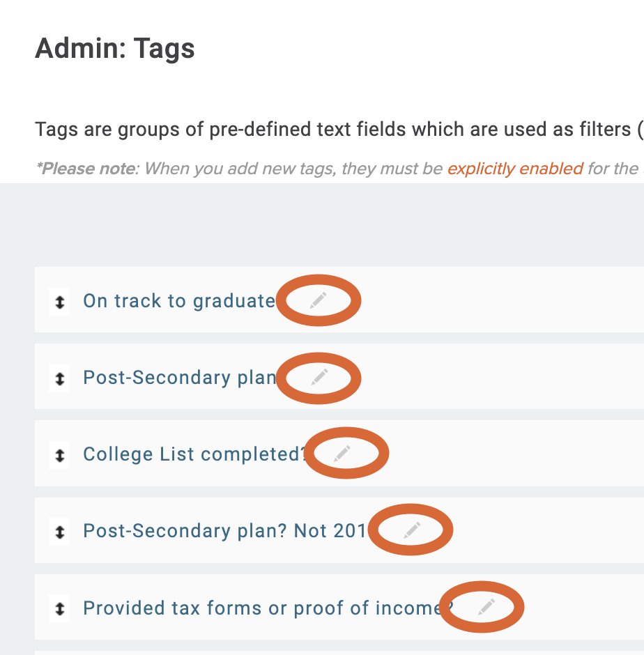Open 'Post-Secondary plan? Not 201' tag group
The height and width of the screenshot is (655, 644).
[224, 531]
